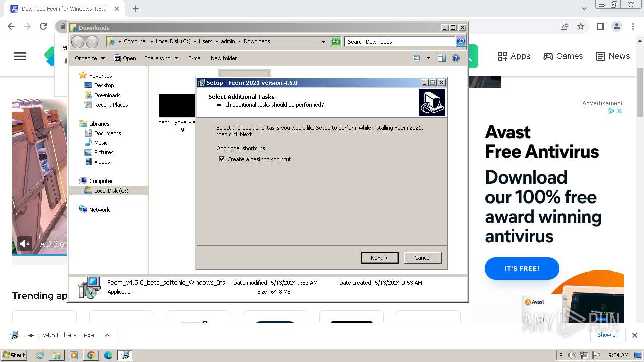
Task: Open Explorer help icon
Action: [456, 58]
